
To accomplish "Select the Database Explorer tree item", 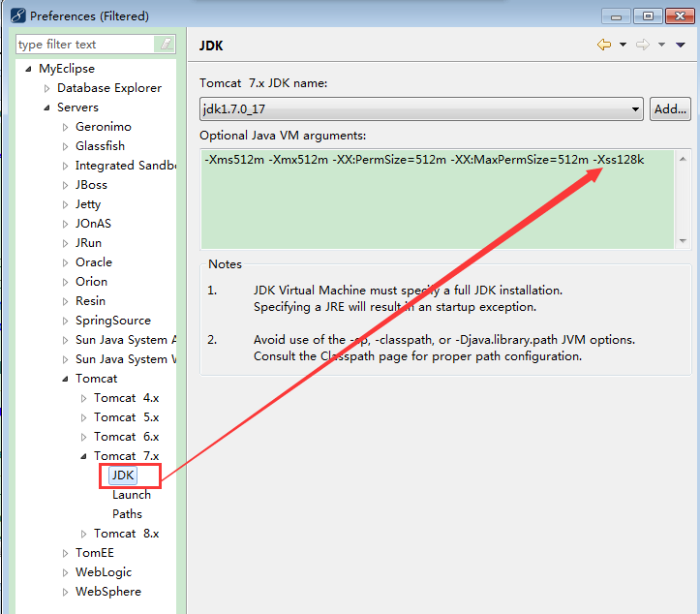I will 109,88.
